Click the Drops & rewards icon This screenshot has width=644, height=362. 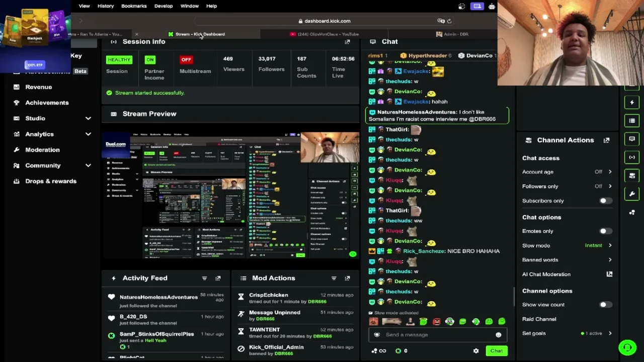17,181
